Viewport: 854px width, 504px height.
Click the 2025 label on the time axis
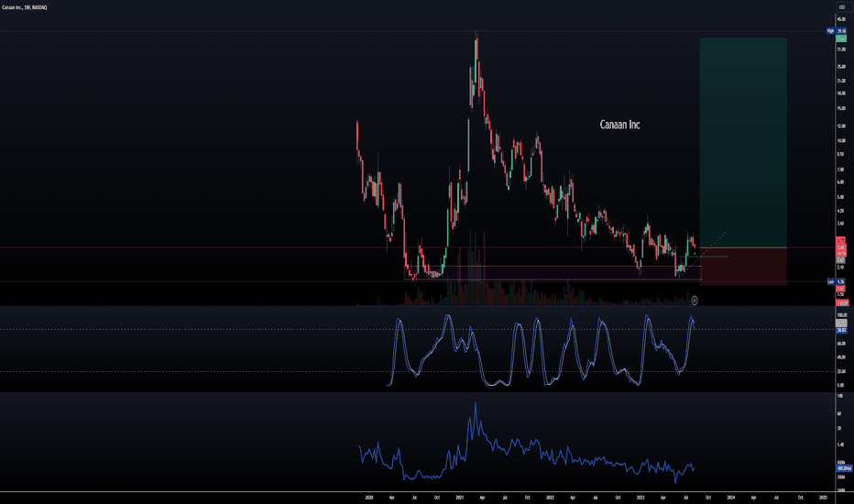(823, 498)
